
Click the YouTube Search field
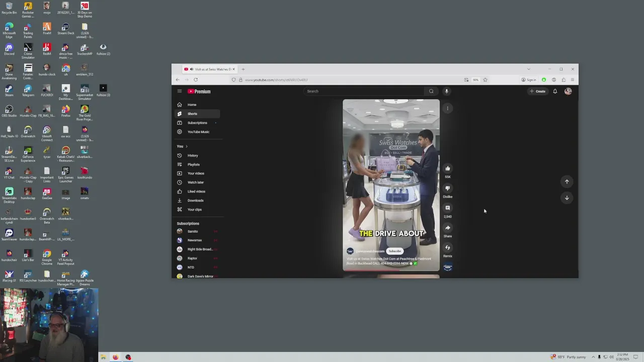(365, 91)
